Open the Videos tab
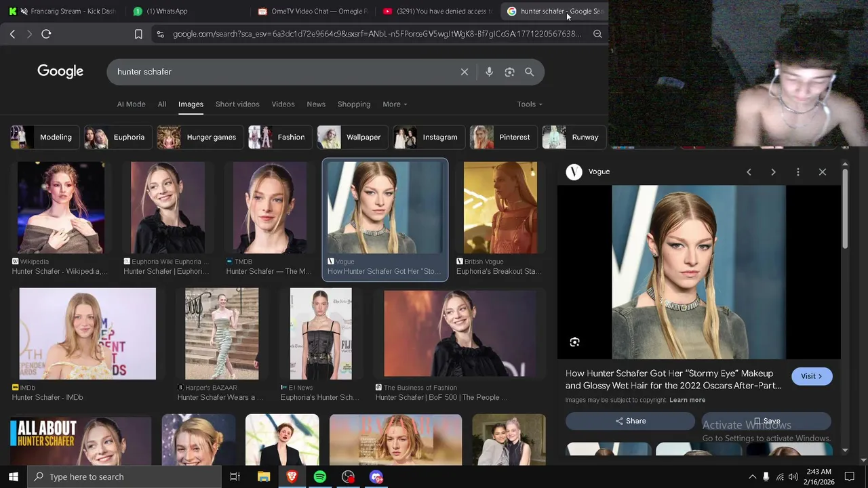Image resolution: width=868 pixels, height=488 pixels. click(283, 104)
